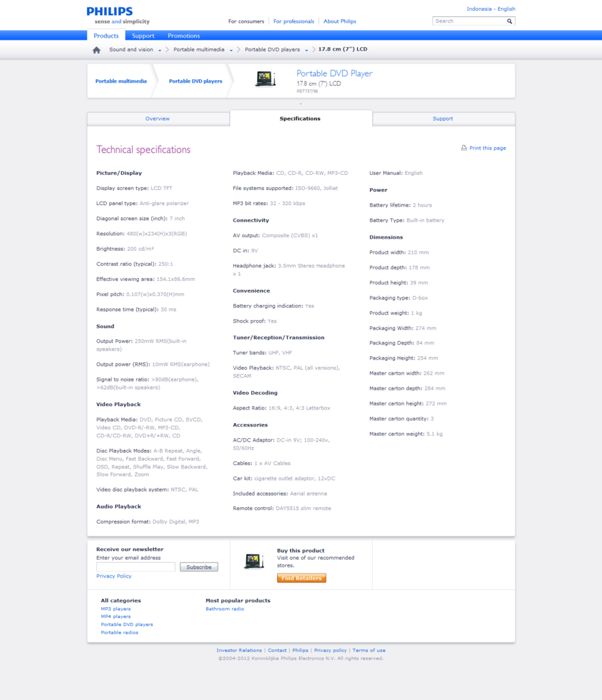Open the product thumbnail in the header
The height and width of the screenshot is (700, 602).
pos(265,79)
